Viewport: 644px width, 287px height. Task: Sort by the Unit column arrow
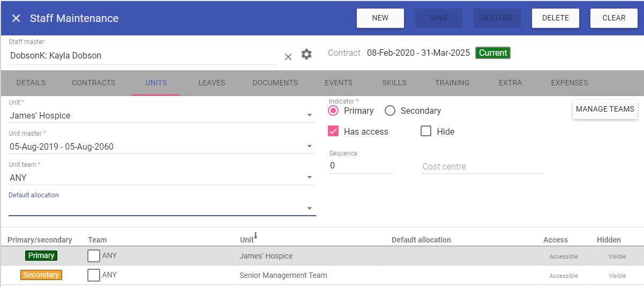[x=256, y=236]
